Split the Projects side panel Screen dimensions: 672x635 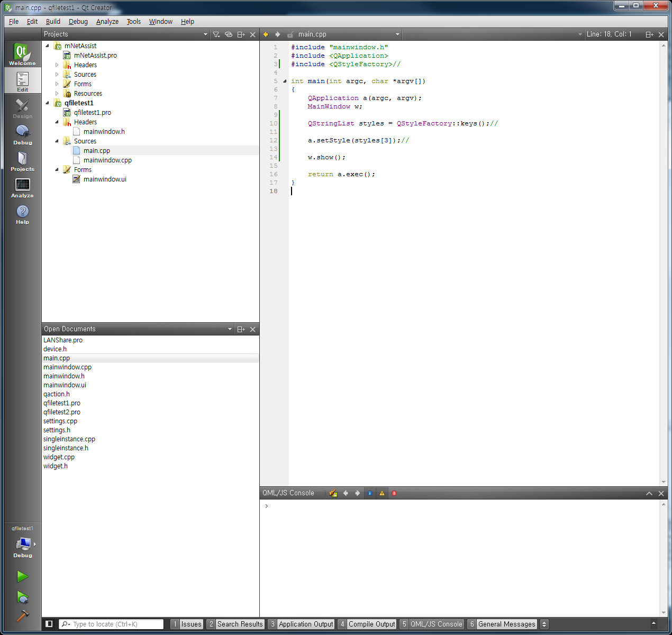click(x=241, y=34)
